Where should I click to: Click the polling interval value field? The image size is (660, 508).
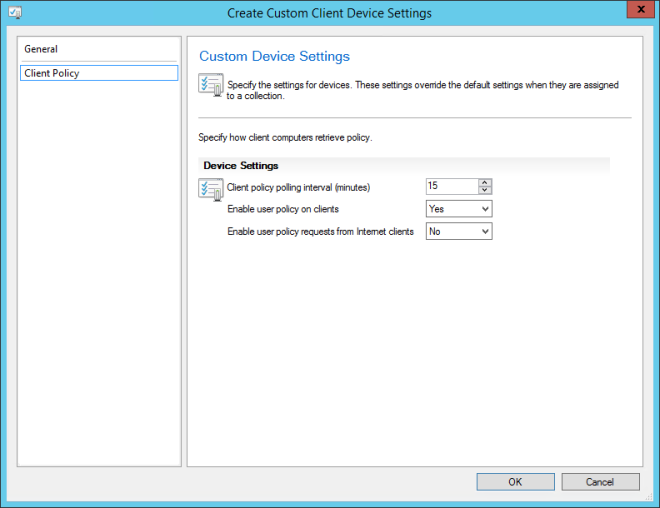[x=451, y=186]
